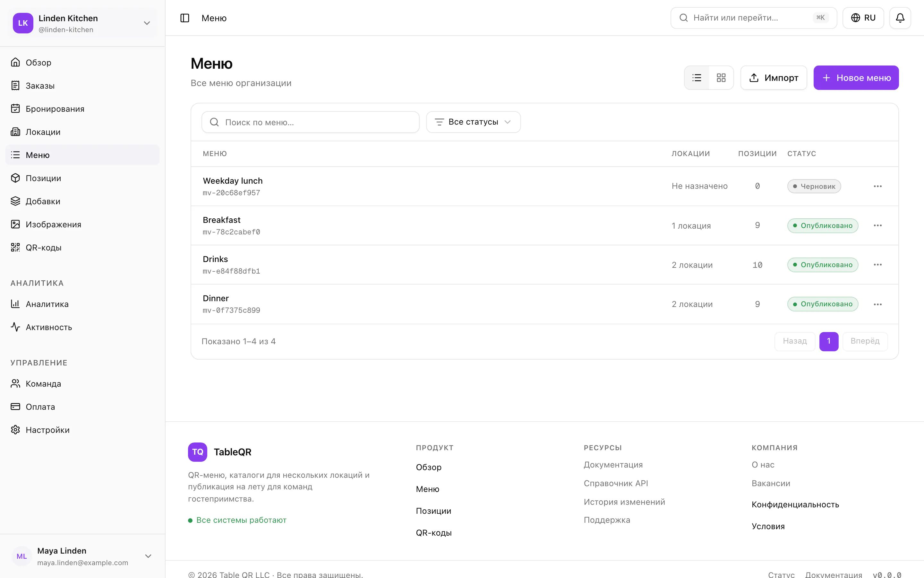Open notifications bell

900,18
